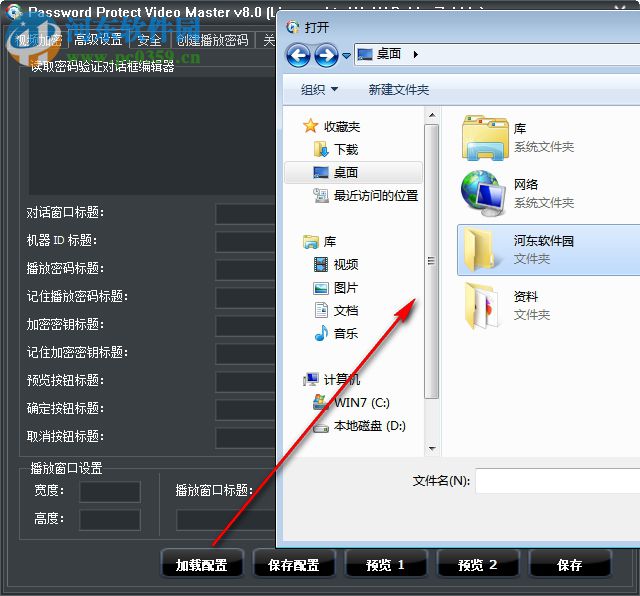Open the 视频 library
The width and height of the screenshot is (640, 596).
(336, 265)
